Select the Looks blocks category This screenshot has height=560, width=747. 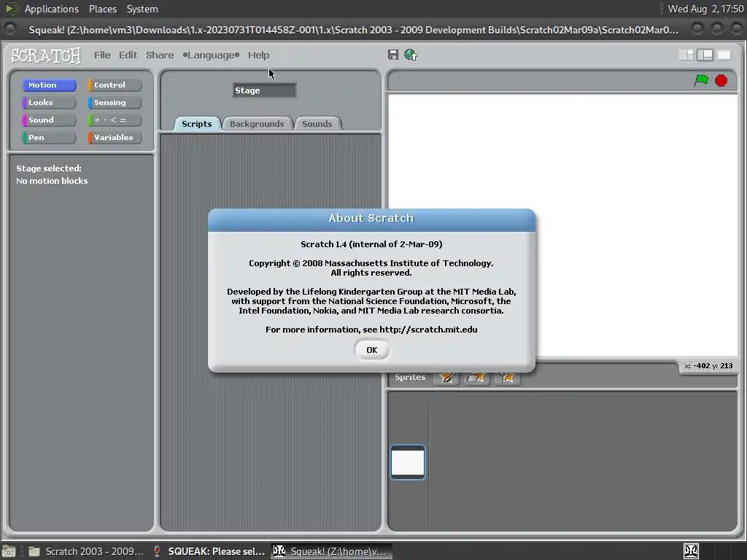point(49,102)
